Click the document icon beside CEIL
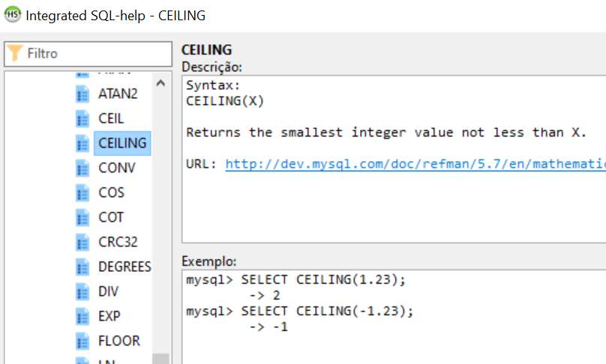The height and width of the screenshot is (364, 606). (82, 118)
